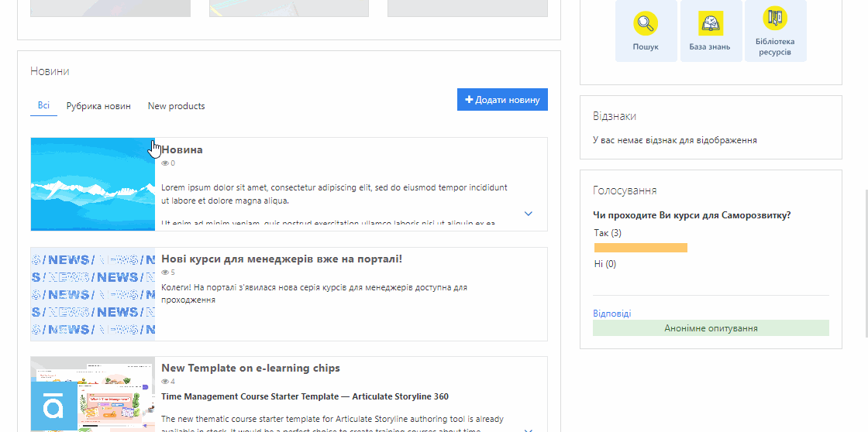
Task: Open Нові курси для менеджерів article title
Action: pyautogui.click(x=281, y=259)
